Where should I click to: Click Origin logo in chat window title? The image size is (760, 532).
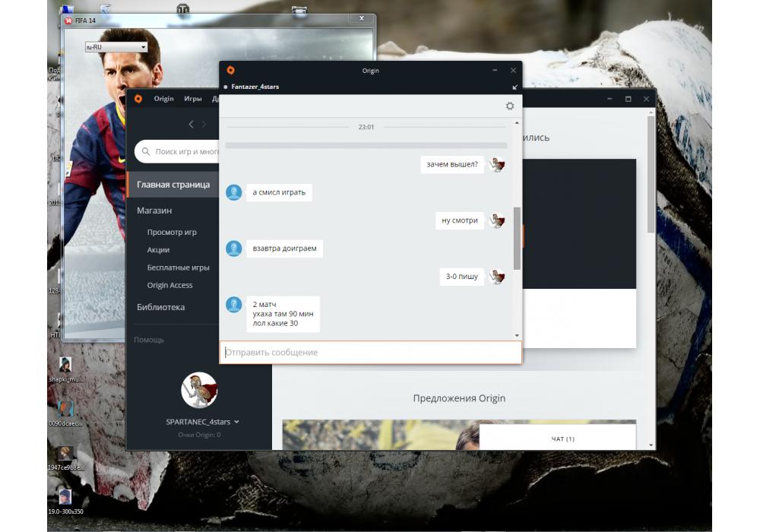(231, 70)
